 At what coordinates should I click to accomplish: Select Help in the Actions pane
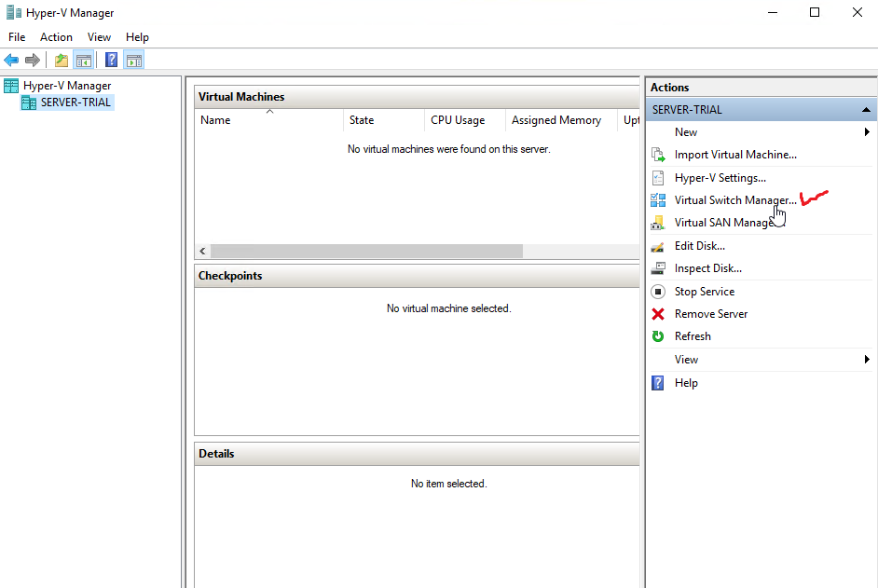tap(686, 383)
